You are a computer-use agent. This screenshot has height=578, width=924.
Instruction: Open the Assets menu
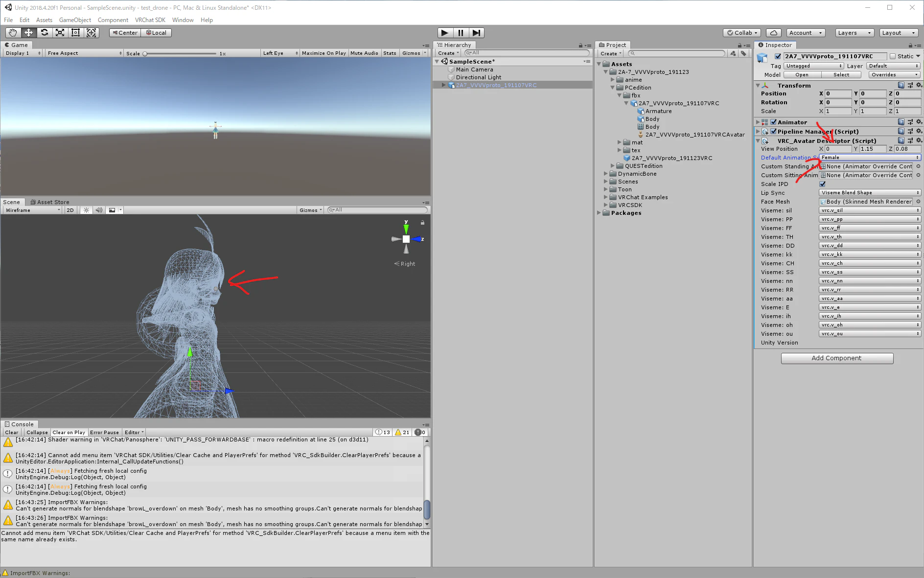pyautogui.click(x=44, y=20)
